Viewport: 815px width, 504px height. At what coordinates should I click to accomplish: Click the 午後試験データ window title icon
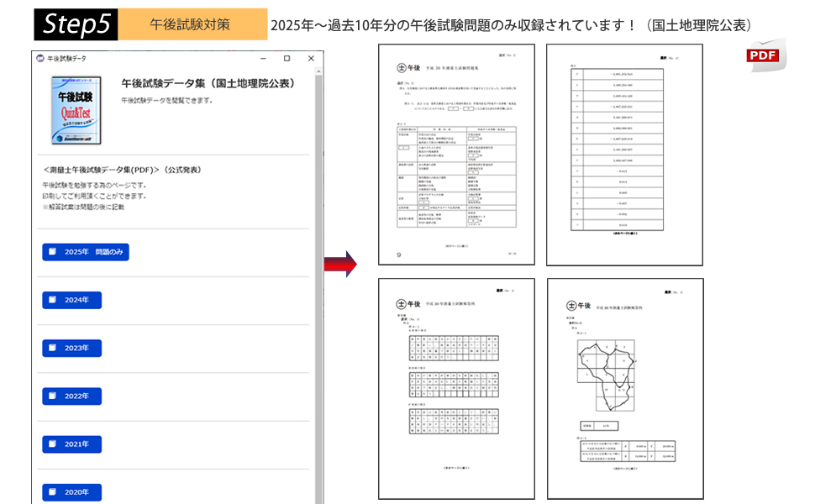click(40, 58)
